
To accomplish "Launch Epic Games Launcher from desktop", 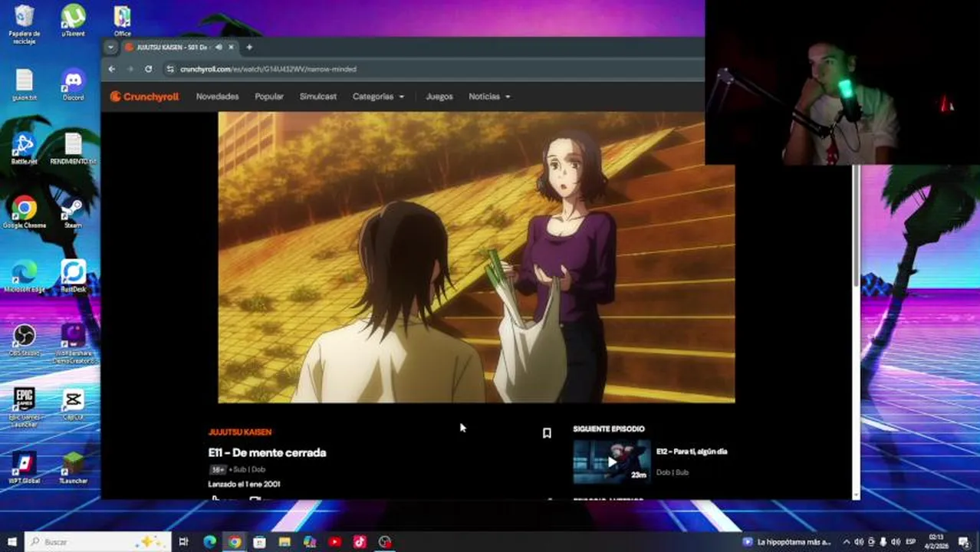I will (25, 407).
